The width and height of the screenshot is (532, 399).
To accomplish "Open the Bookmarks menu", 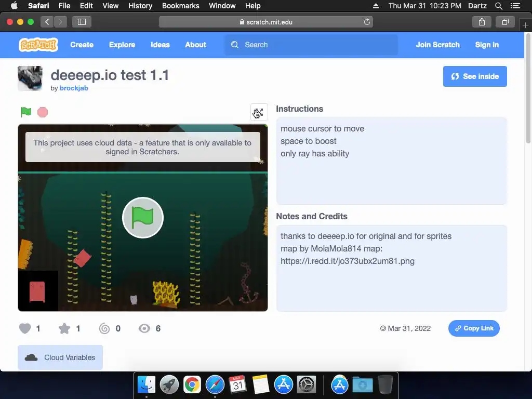I will coord(180,6).
